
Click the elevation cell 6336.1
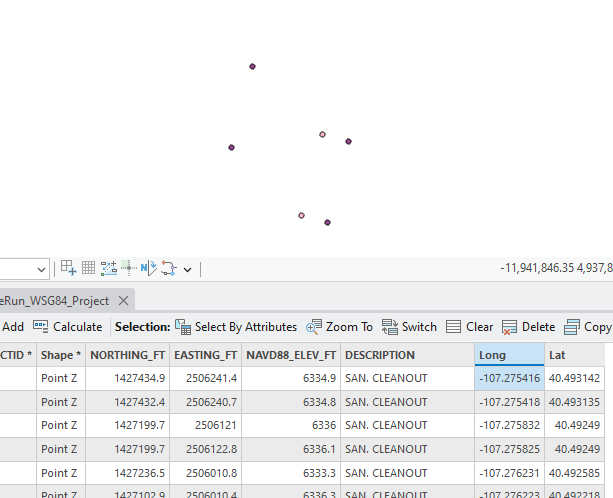click(291, 449)
